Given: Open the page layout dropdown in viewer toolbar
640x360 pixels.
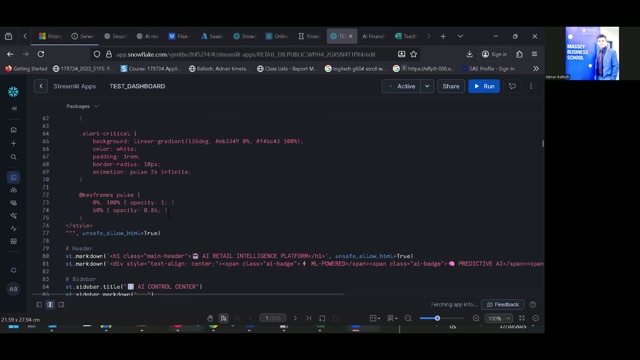Looking at the screenshot, I should (x=375, y=318).
